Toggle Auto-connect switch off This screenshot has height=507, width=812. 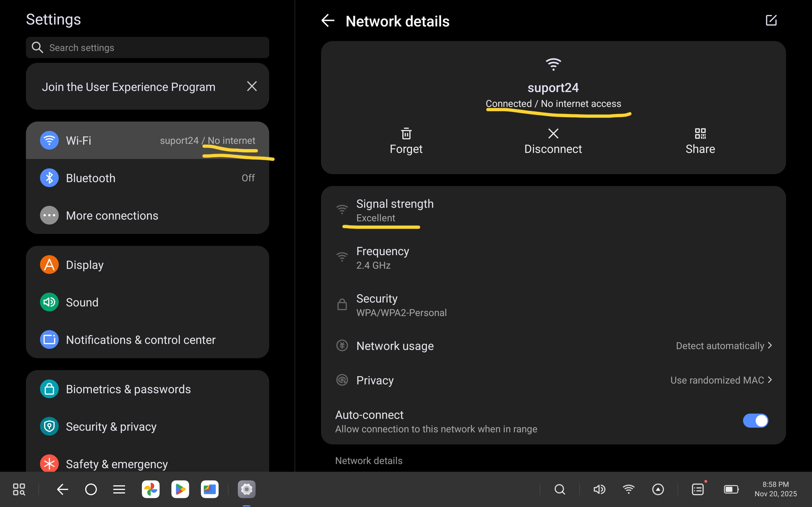tap(755, 421)
